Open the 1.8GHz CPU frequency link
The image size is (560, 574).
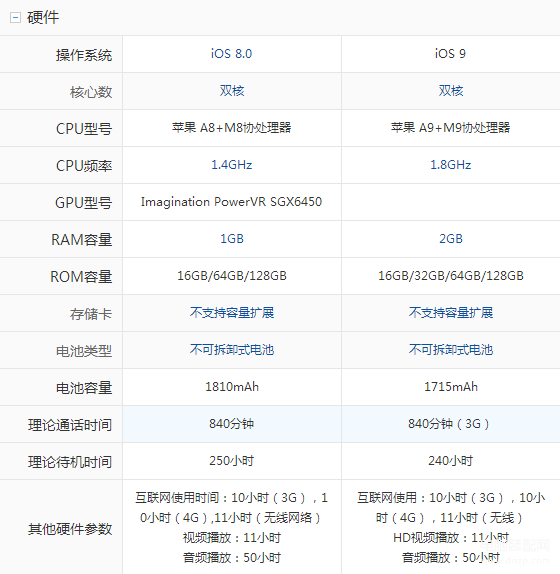click(451, 165)
